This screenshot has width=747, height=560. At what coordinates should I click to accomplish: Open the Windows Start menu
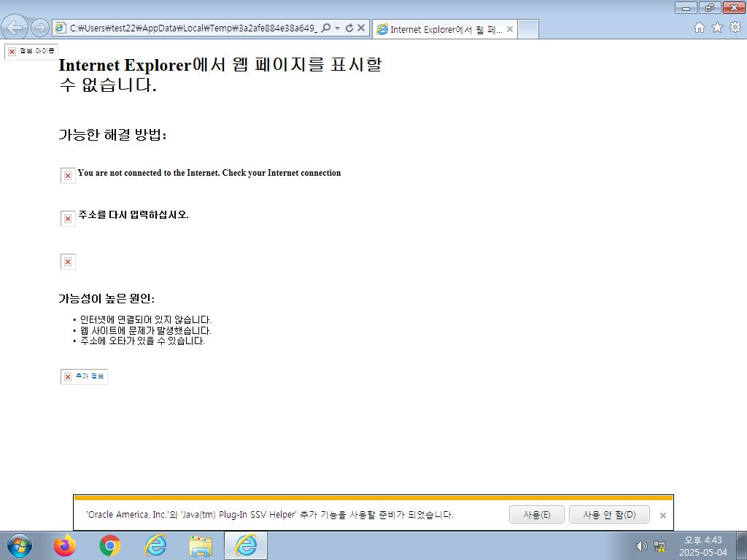pos(20,545)
